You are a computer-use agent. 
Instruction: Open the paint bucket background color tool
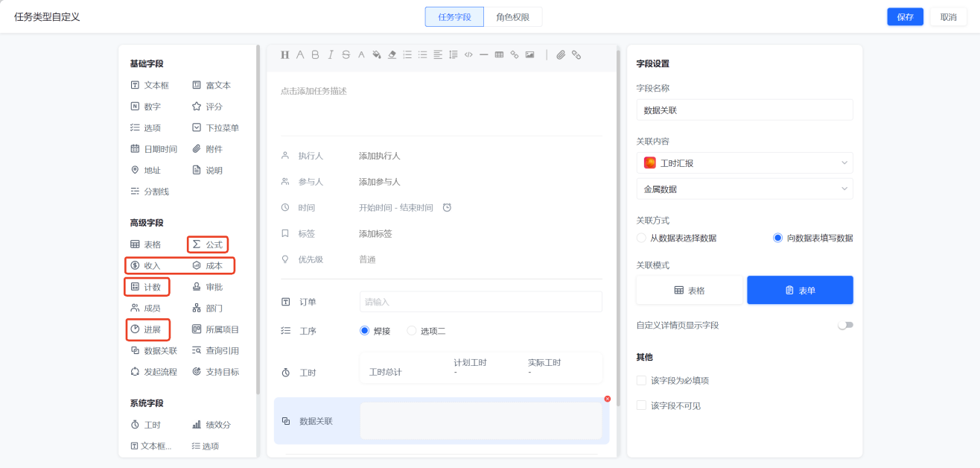(376, 54)
